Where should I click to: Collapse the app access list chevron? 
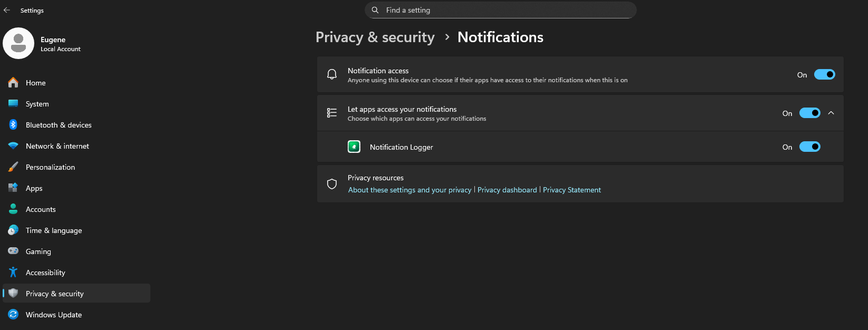pyautogui.click(x=831, y=113)
